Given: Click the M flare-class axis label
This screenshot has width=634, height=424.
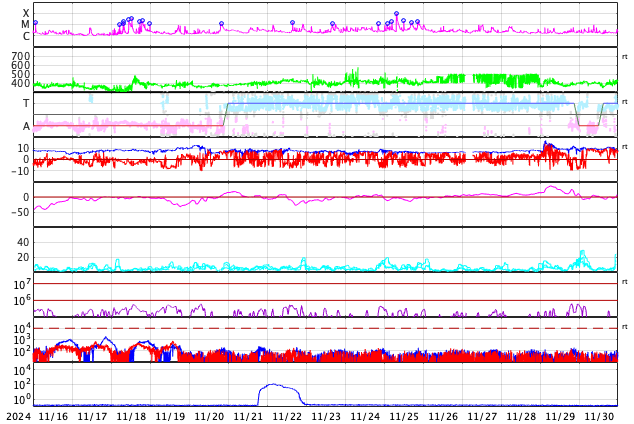Looking at the screenshot, I should 26,25.
